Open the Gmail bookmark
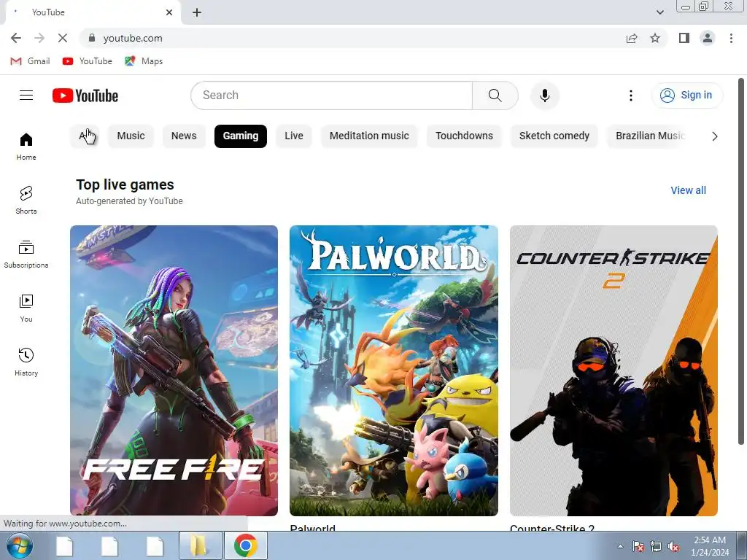 coord(30,61)
